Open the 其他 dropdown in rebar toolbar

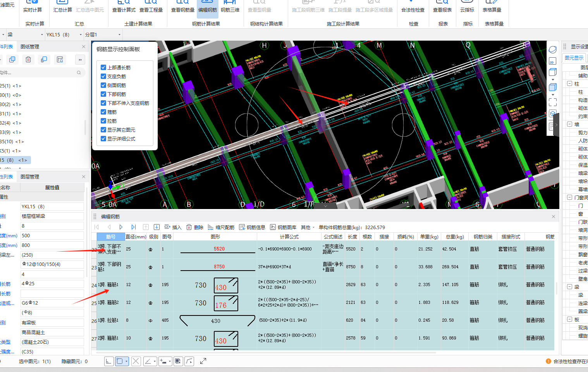(307, 227)
